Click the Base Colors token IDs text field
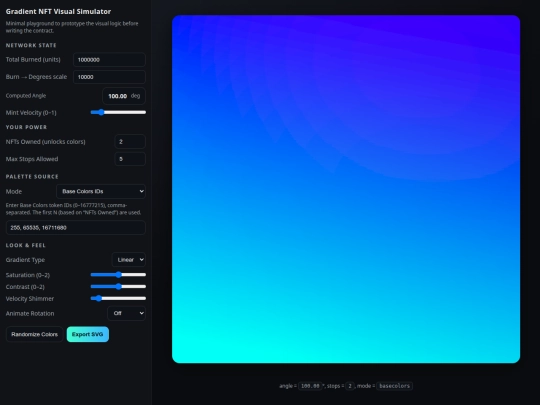Viewport: 540px width, 405px height. [75, 228]
